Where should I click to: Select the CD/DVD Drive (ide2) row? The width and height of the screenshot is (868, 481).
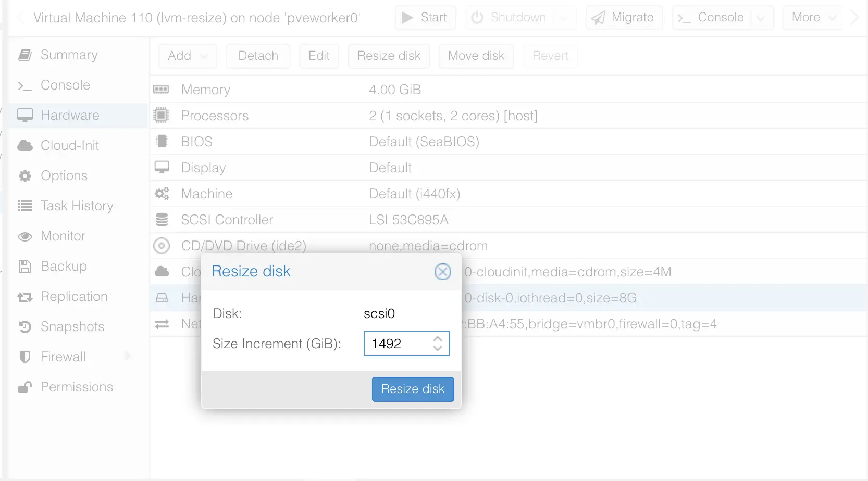pyautogui.click(x=509, y=246)
